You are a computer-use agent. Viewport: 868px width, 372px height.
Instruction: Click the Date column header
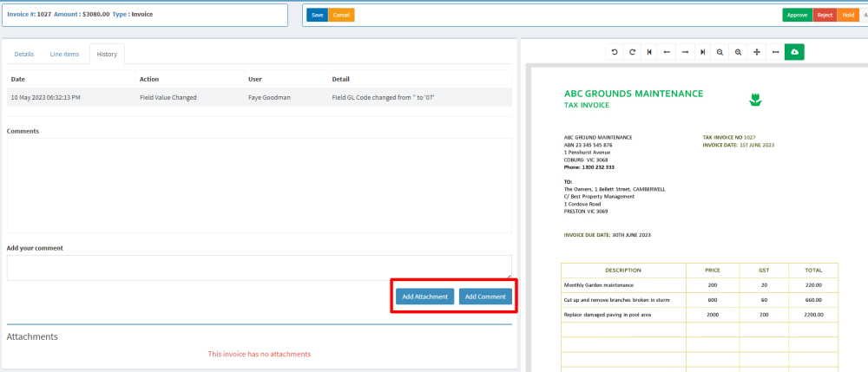click(x=71, y=79)
